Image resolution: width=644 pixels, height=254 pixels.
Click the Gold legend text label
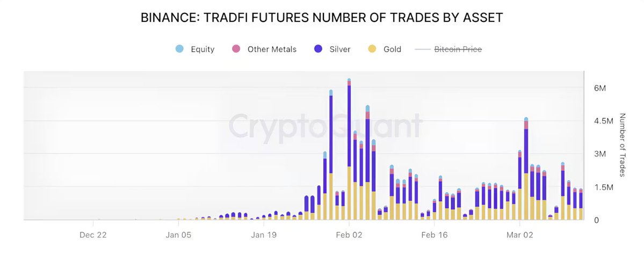pos(392,49)
